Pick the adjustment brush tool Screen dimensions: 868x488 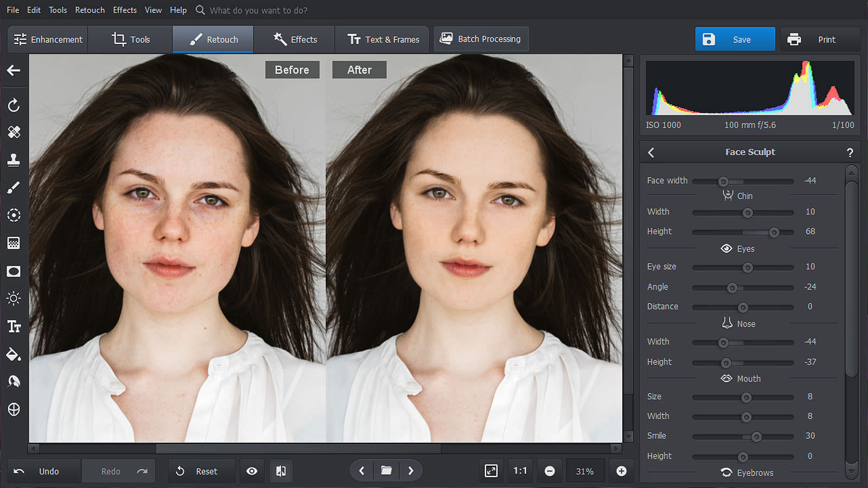pos(14,187)
